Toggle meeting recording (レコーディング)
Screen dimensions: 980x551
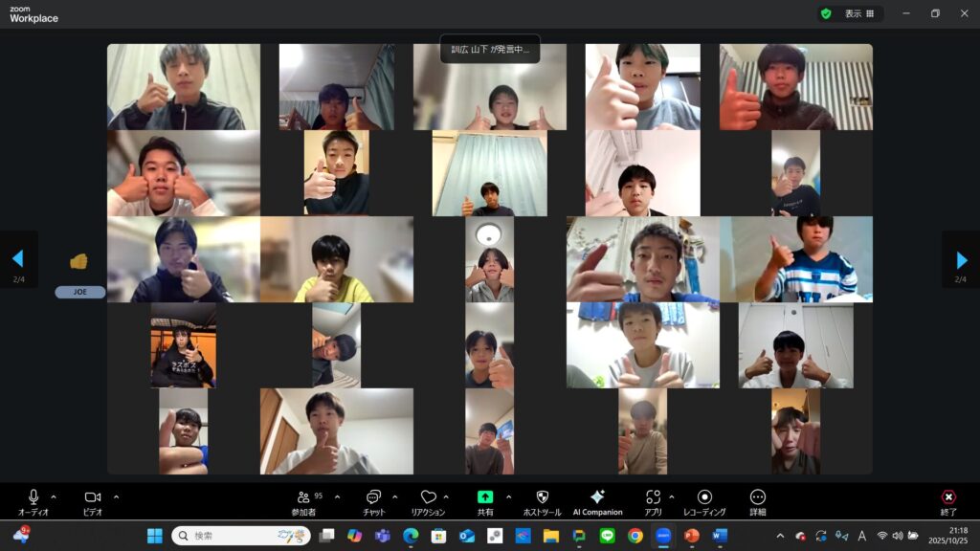pyautogui.click(x=704, y=497)
